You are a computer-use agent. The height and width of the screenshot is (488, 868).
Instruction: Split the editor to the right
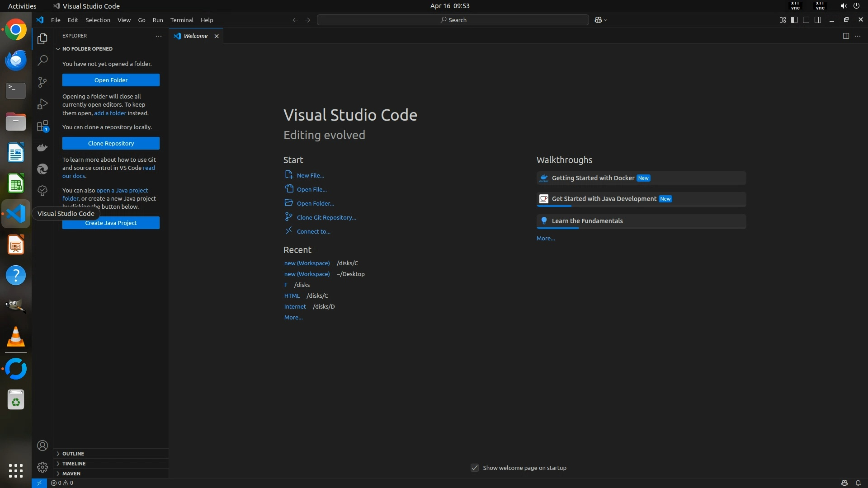click(x=846, y=36)
